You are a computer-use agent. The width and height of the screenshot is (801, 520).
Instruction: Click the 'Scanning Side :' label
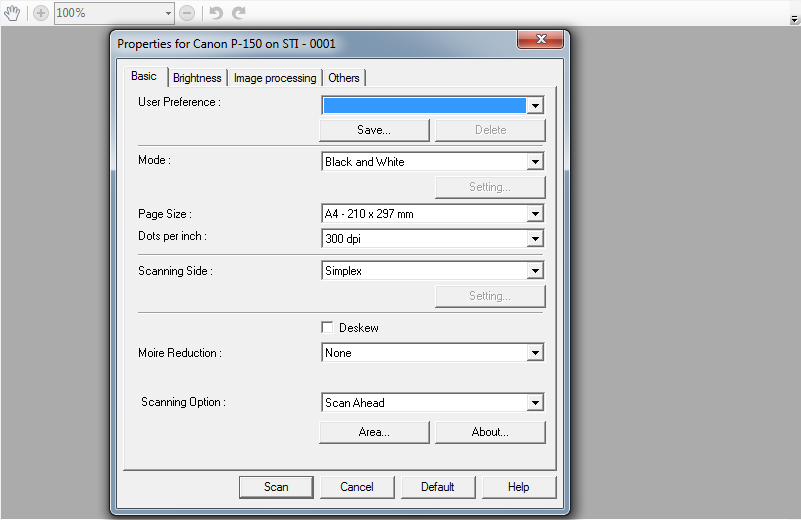175,271
